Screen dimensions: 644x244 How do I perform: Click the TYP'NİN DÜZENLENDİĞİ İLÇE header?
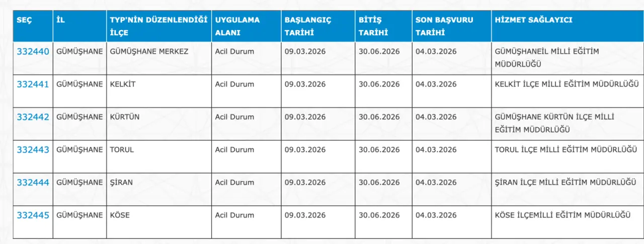point(158,26)
